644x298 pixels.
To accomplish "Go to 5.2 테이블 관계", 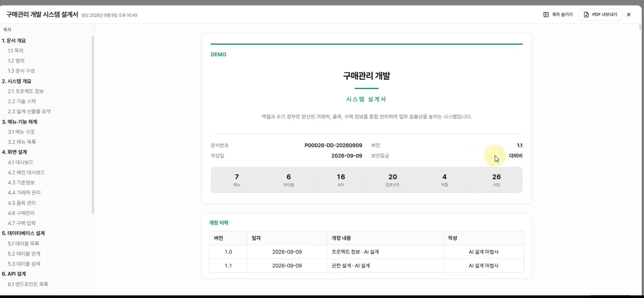I will point(24,254).
